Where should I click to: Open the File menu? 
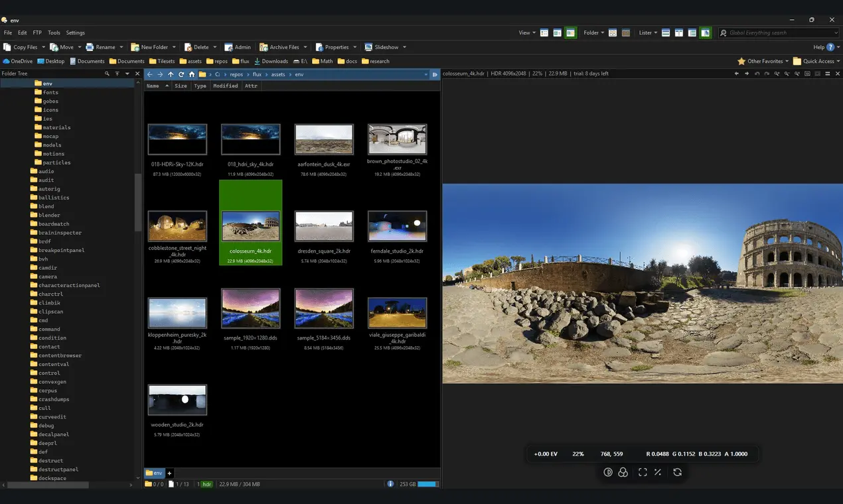[x=8, y=32]
